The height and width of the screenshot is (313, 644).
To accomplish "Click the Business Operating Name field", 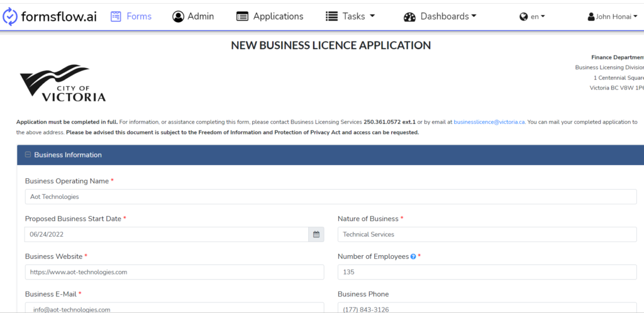I will point(331,196).
